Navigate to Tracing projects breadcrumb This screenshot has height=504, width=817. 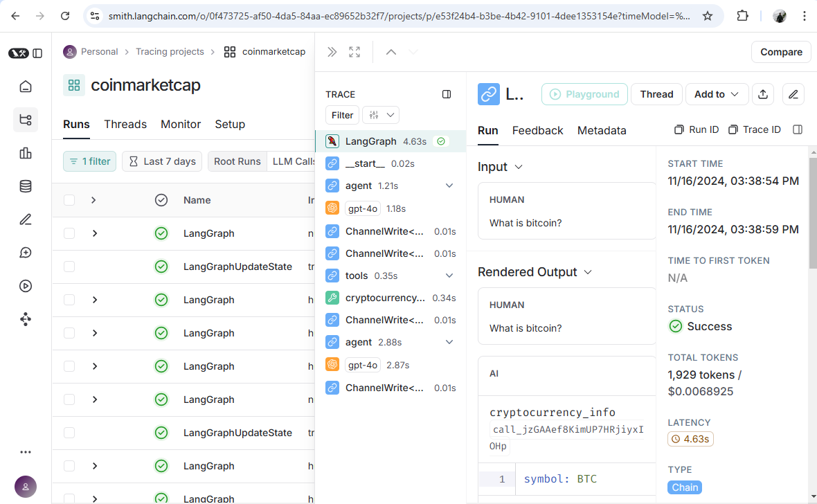[x=170, y=52]
